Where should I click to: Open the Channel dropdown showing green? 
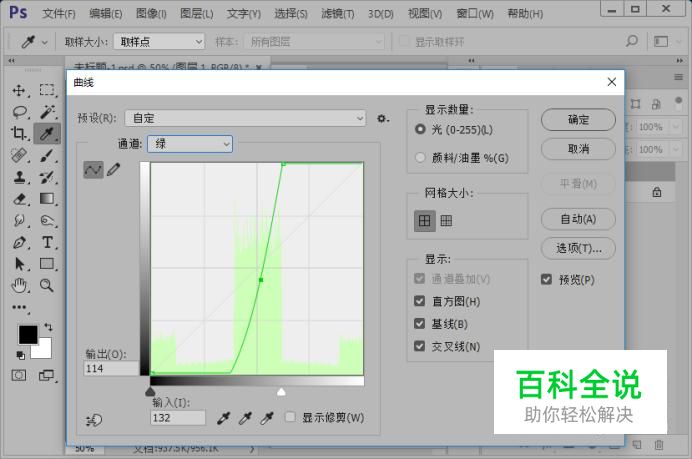pos(190,144)
